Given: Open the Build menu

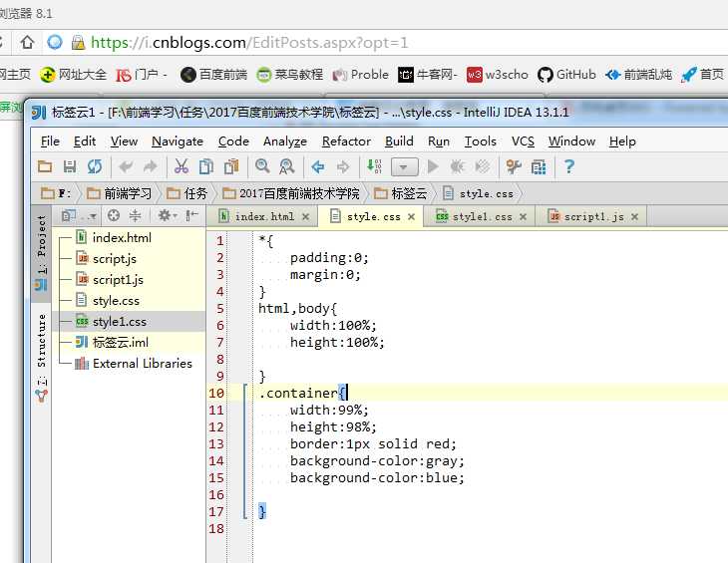Looking at the screenshot, I should click(x=399, y=141).
